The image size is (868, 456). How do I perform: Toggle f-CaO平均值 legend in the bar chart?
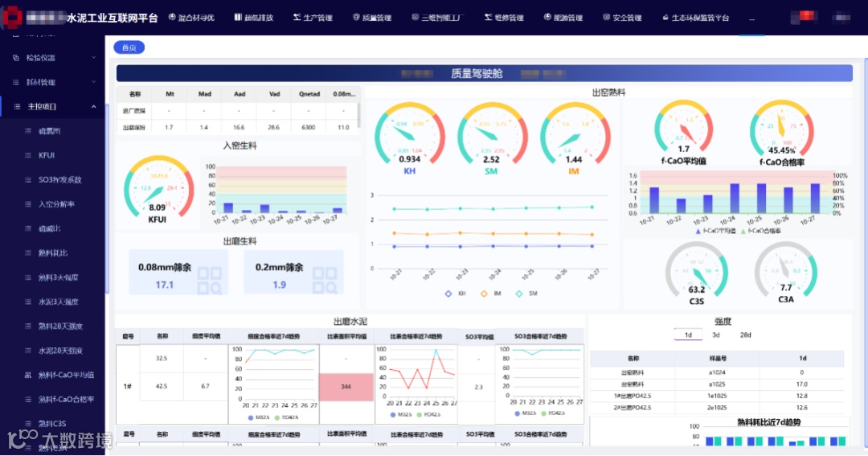(x=716, y=231)
